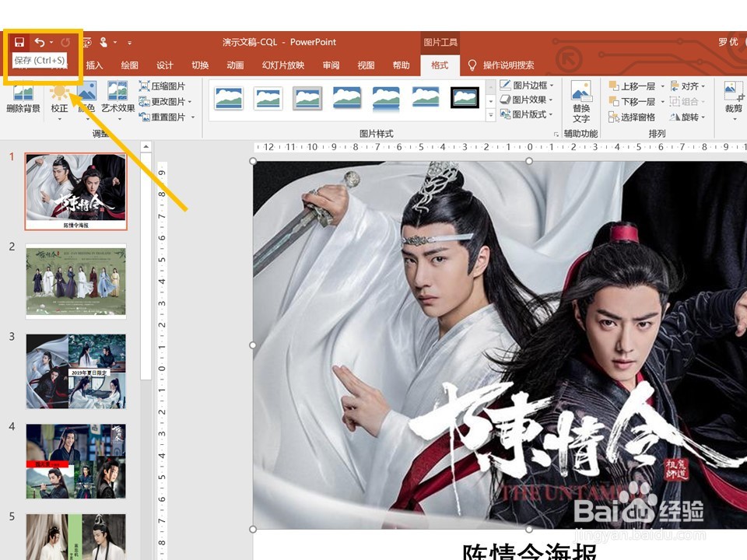Open the 旋转 (Rotate) menu
Screen dimensions: 747x560
click(688, 117)
